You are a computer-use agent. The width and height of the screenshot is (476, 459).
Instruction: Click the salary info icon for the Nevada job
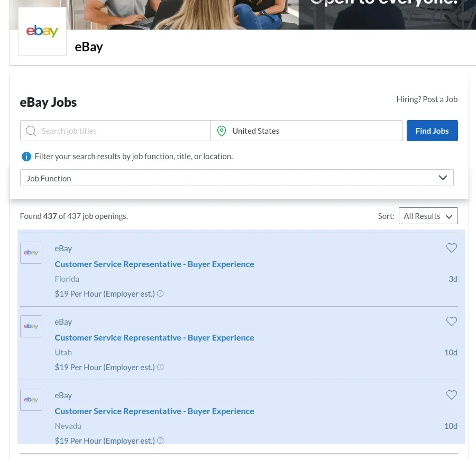click(x=160, y=440)
